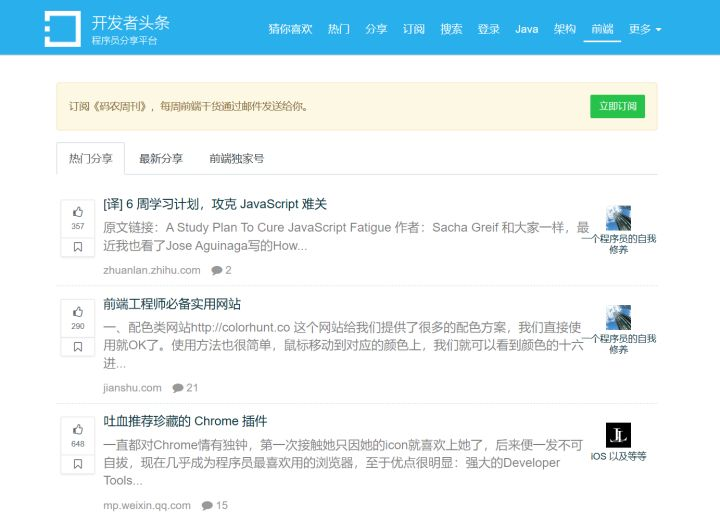
Task: Like the 6 周学习计划 JavaScript article
Action: coord(78,212)
